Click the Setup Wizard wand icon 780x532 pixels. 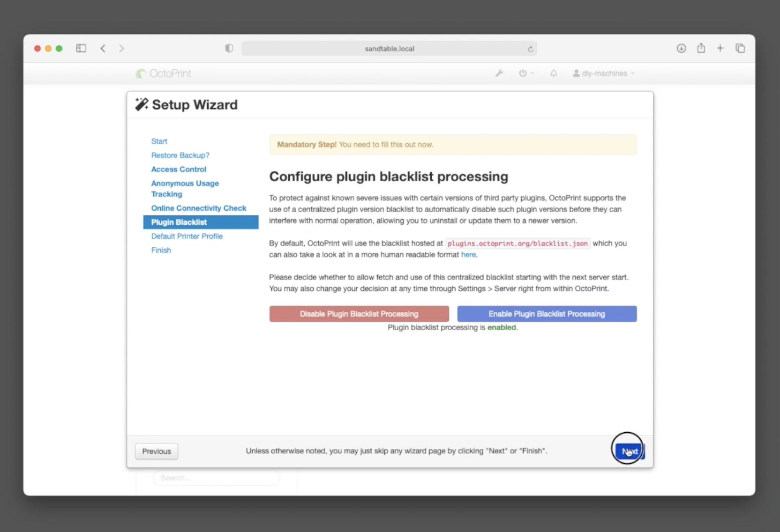(142, 104)
